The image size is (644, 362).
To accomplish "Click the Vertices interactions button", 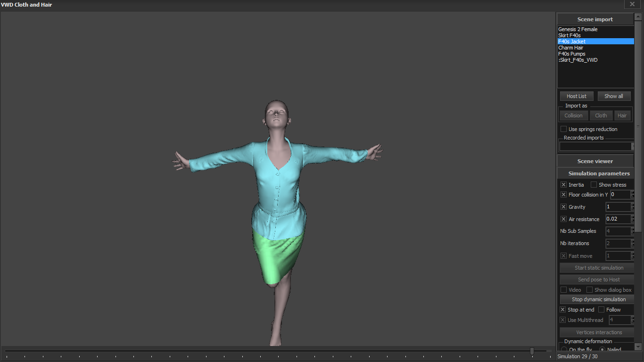I will point(597,332).
